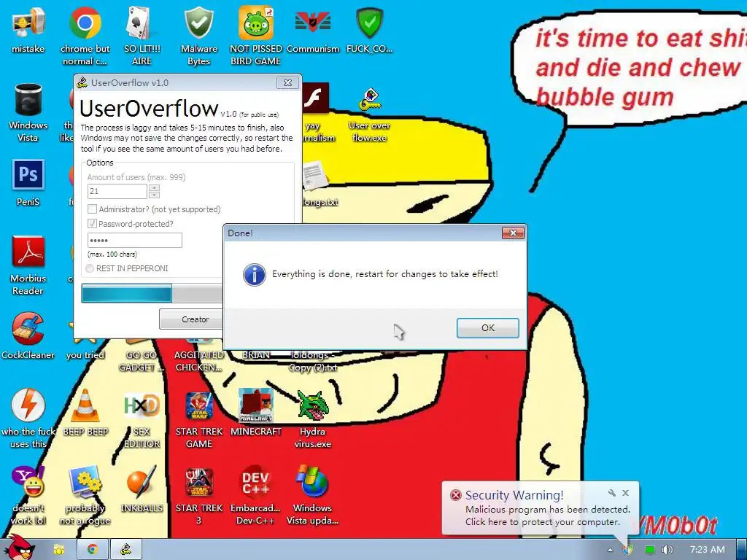Click the password text field
Screen dimensions: 747x560
(x=135, y=241)
